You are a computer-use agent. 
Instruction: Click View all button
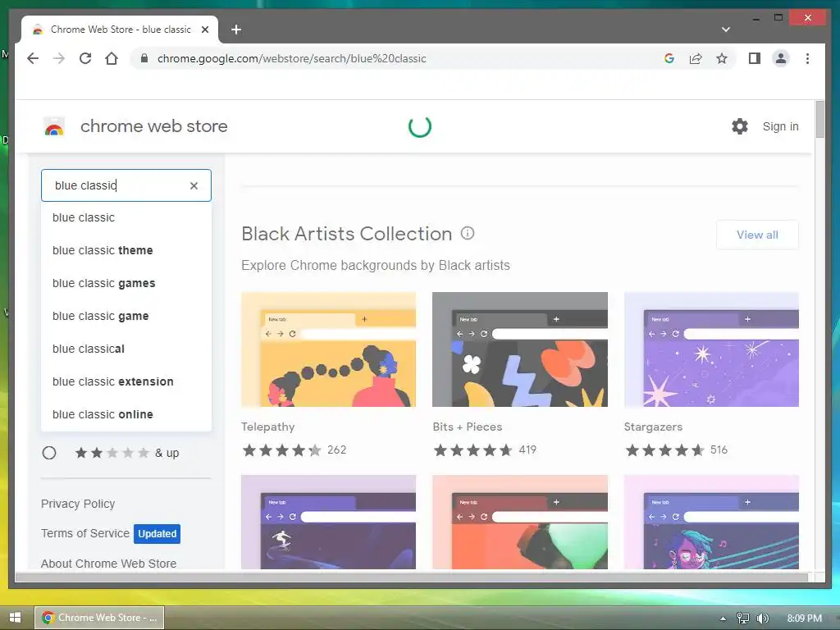tap(757, 235)
